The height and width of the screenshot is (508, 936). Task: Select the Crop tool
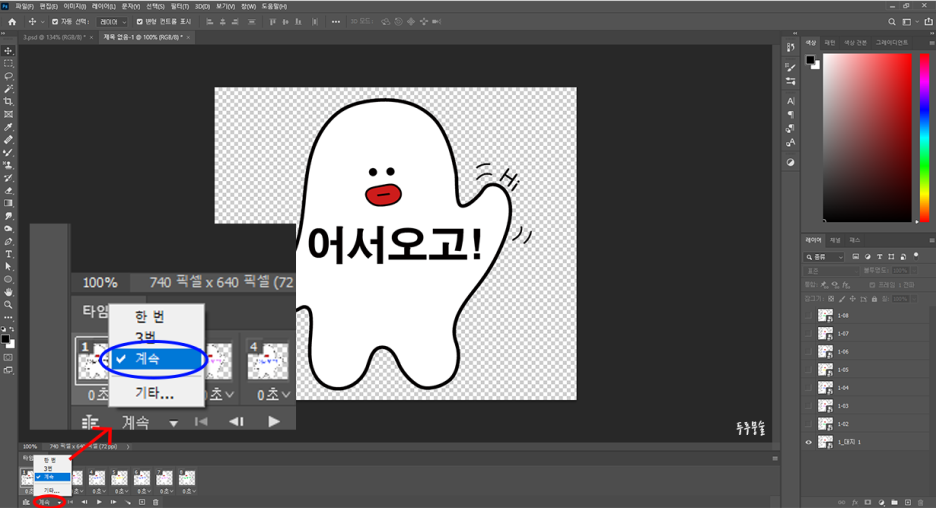(8, 101)
